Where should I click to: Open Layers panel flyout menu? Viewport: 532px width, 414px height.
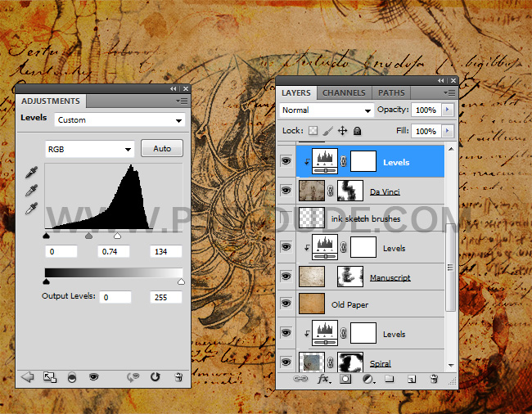pyautogui.click(x=449, y=93)
